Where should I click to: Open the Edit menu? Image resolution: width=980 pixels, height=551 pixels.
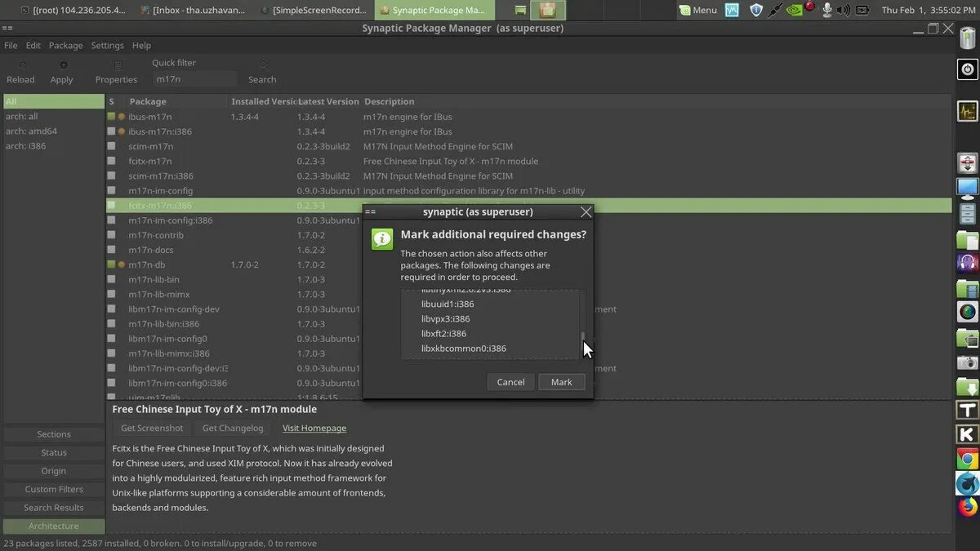click(33, 46)
